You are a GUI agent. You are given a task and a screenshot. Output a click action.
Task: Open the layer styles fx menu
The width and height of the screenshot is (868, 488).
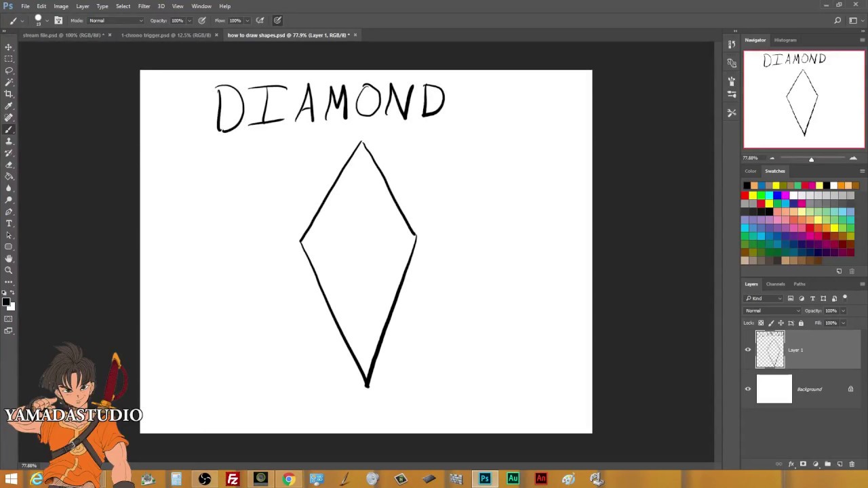click(x=792, y=464)
